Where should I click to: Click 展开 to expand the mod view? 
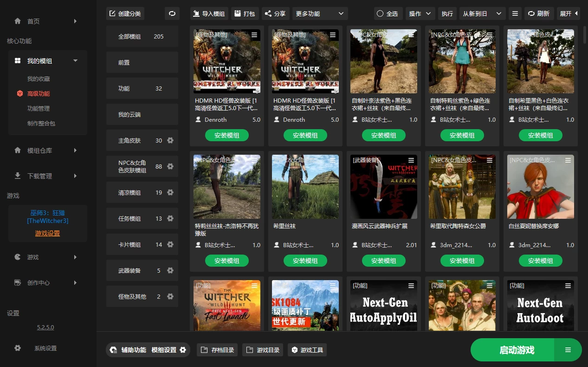point(568,13)
